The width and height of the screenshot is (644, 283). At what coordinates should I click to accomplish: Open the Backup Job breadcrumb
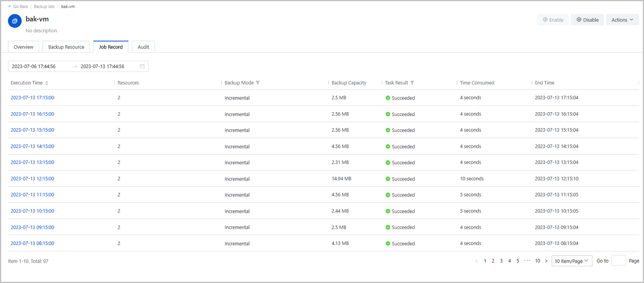(44, 6)
